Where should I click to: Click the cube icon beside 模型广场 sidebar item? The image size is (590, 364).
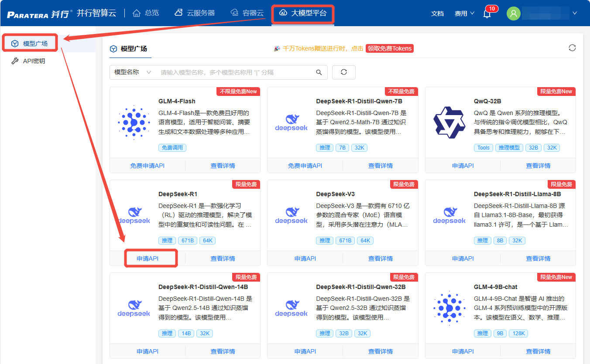click(x=15, y=44)
